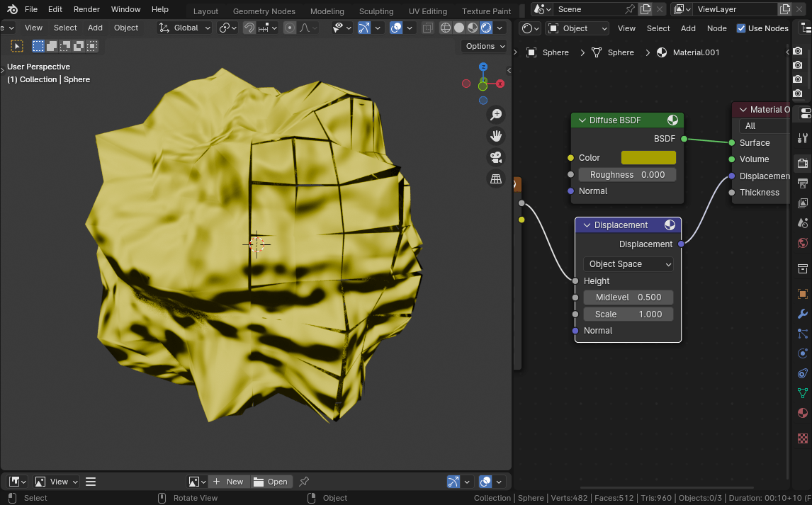Viewport: 812px width, 505px height.
Task: Toggle X-Ray mode in the viewport header
Action: coord(427,28)
